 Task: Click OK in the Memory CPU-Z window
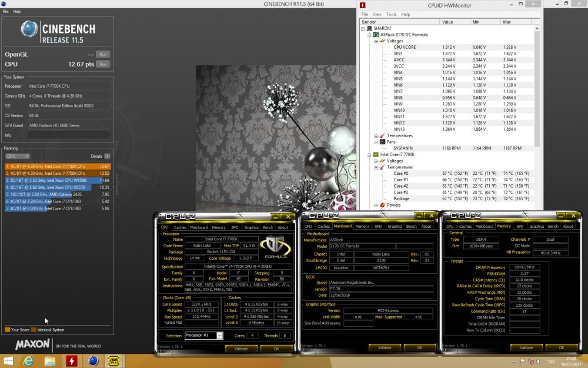(562, 348)
